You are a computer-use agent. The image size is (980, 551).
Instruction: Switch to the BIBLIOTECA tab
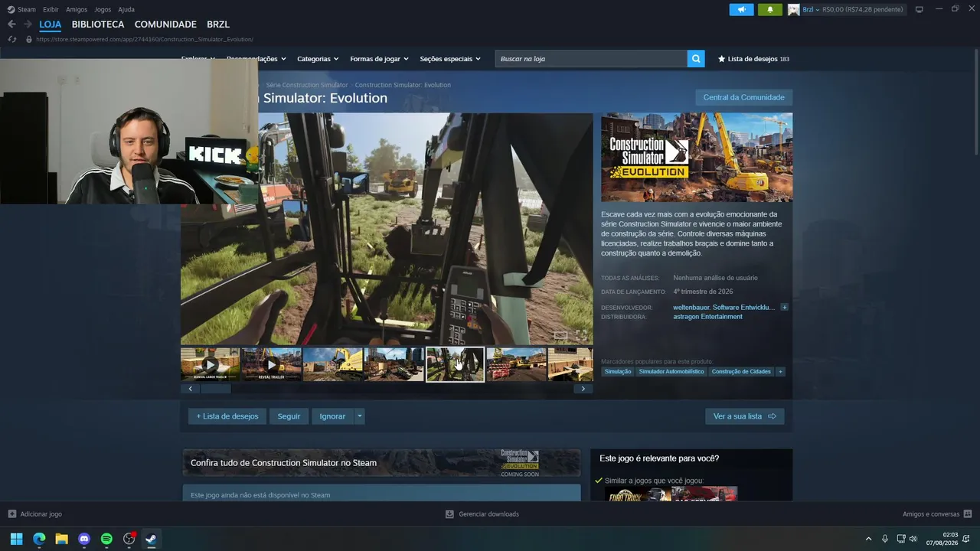tap(98, 24)
